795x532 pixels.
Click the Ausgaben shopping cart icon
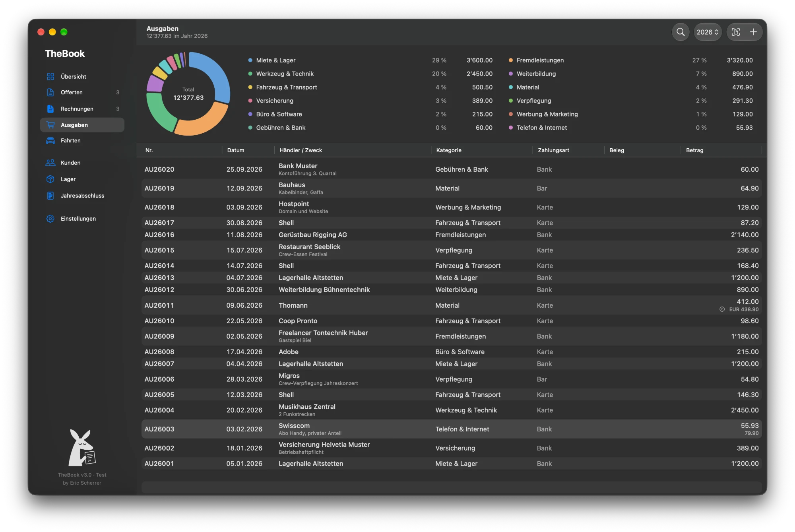(x=50, y=125)
